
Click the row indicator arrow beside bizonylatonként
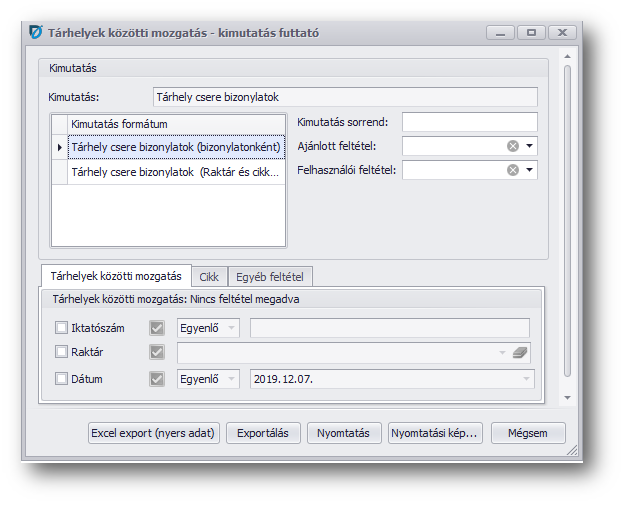tap(60, 147)
